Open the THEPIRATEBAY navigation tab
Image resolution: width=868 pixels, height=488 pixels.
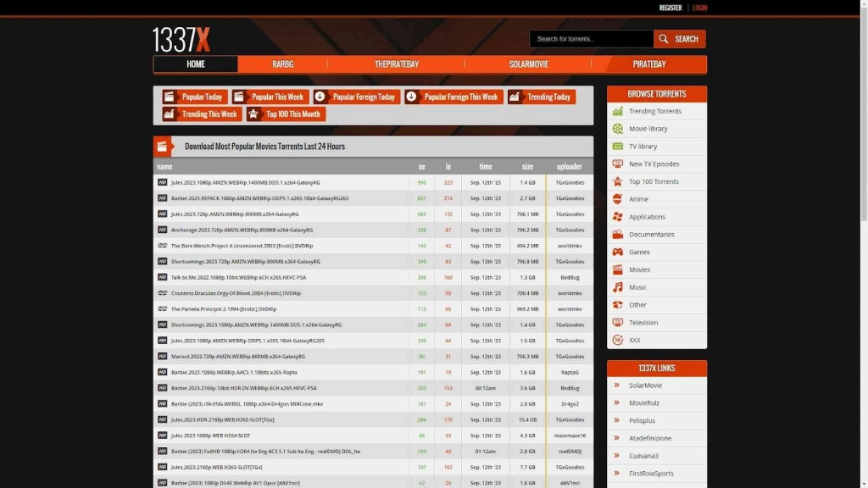point(397,64)
